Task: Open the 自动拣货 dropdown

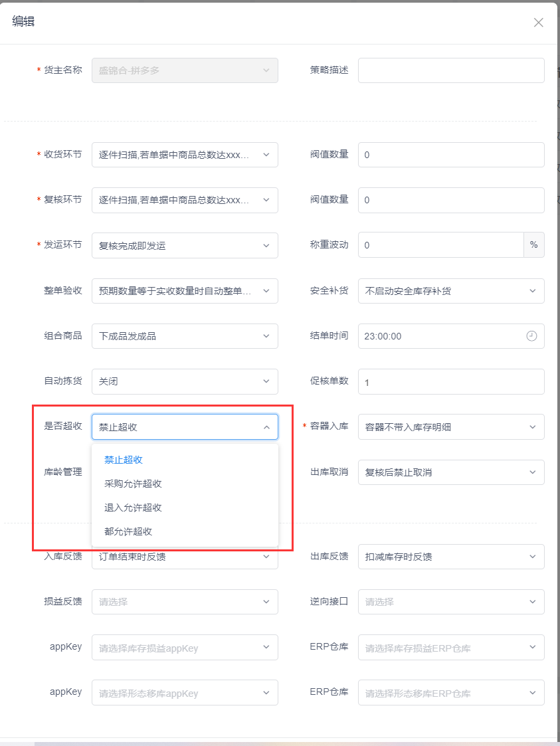Action: [185, 381]
